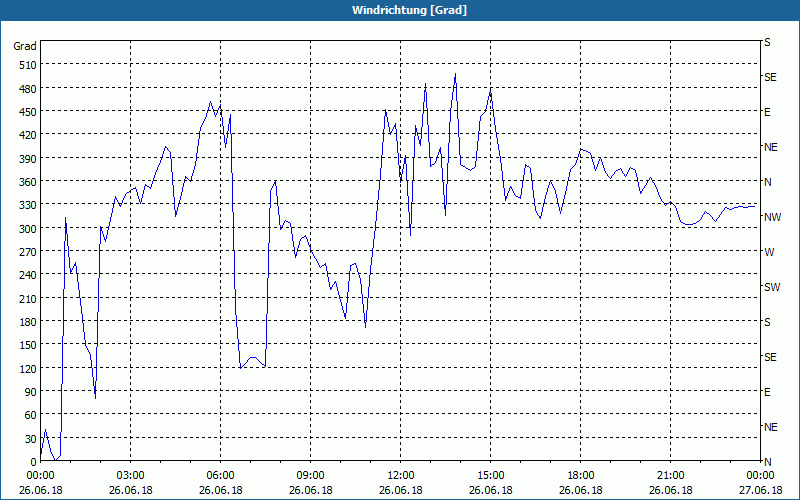Screen dimensions: 800x500
Task: Select the 60 degree axis label
Action: [31, 415]
